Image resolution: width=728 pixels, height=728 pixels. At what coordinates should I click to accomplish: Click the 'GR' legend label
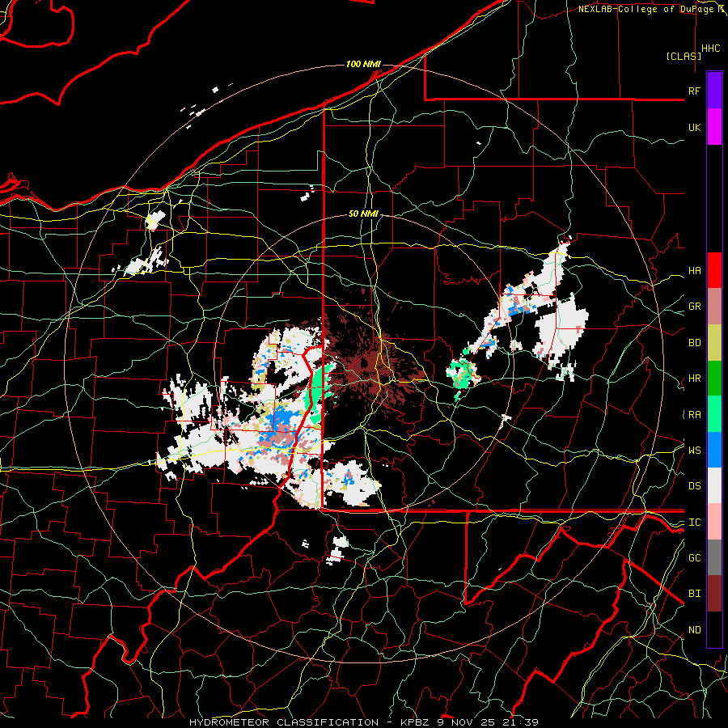point(694,307)
